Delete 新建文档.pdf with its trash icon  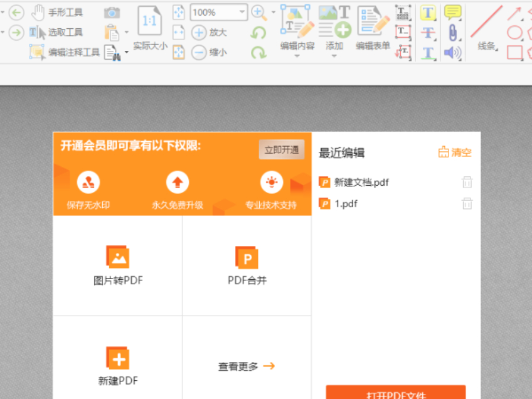point(467,183)
